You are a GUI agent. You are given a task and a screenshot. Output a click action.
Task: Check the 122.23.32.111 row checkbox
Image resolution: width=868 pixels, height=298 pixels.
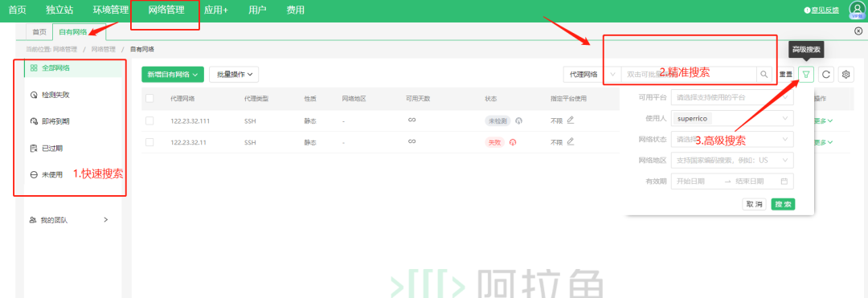click(149, 120)
